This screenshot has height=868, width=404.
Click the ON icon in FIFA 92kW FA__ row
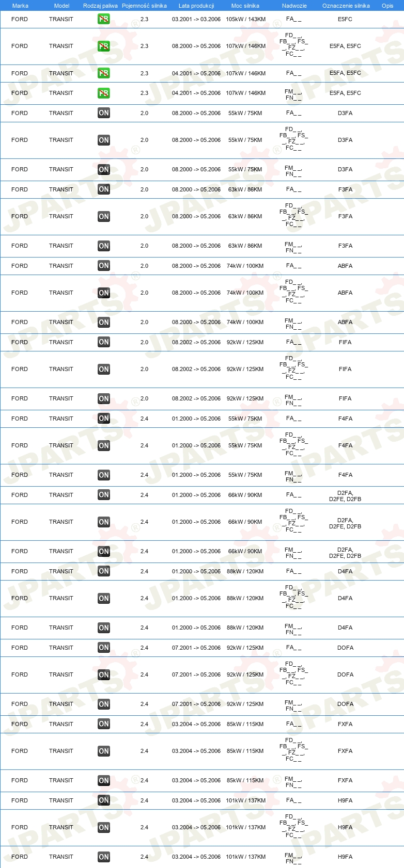tap(104, 342)
